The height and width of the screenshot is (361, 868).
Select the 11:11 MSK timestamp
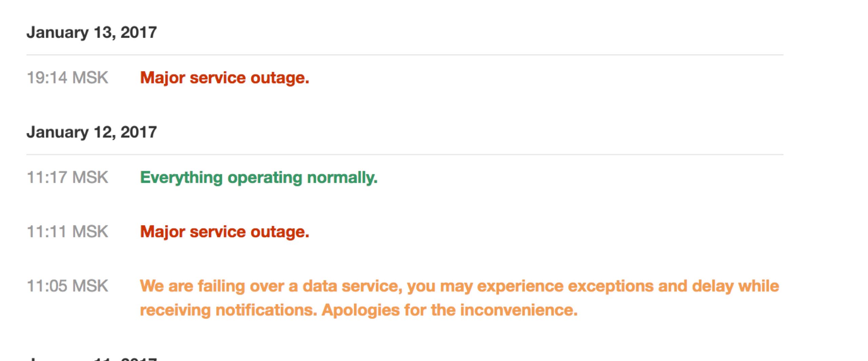tap(67, 232)
